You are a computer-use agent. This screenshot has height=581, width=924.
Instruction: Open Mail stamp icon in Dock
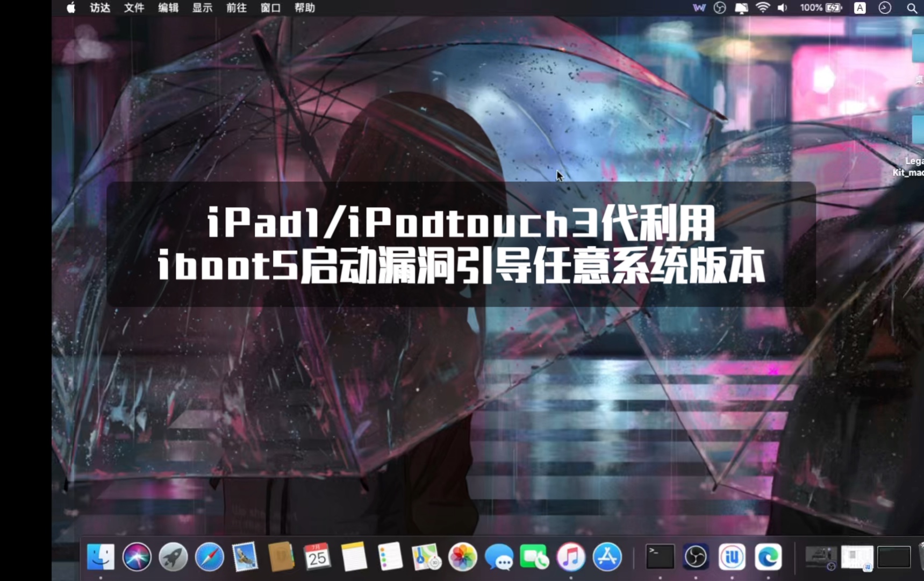[245, 557]
